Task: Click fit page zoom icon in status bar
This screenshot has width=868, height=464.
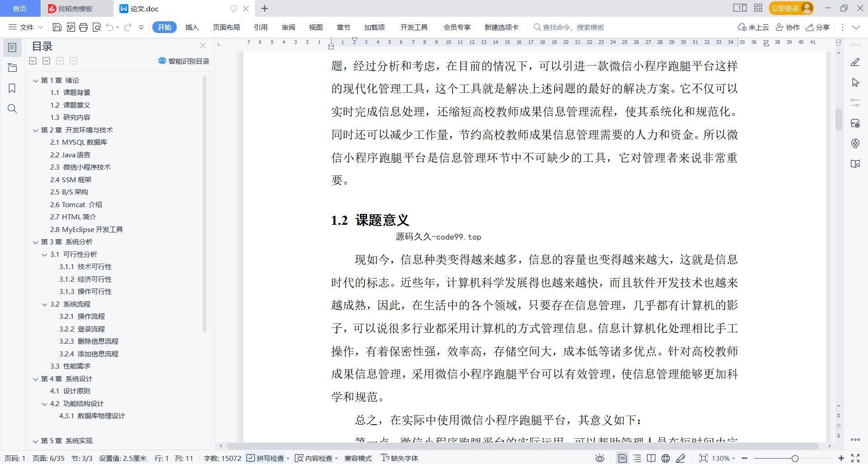Action: pyautogui.click(x=703, y=458)
